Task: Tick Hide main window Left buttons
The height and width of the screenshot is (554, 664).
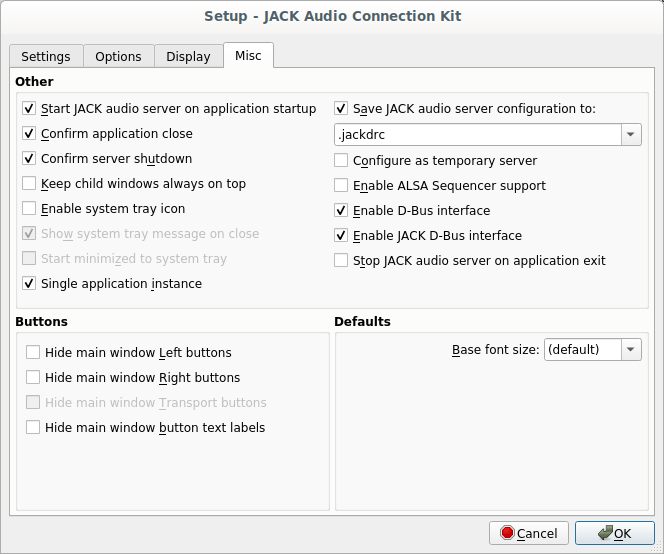Action: 33,353
